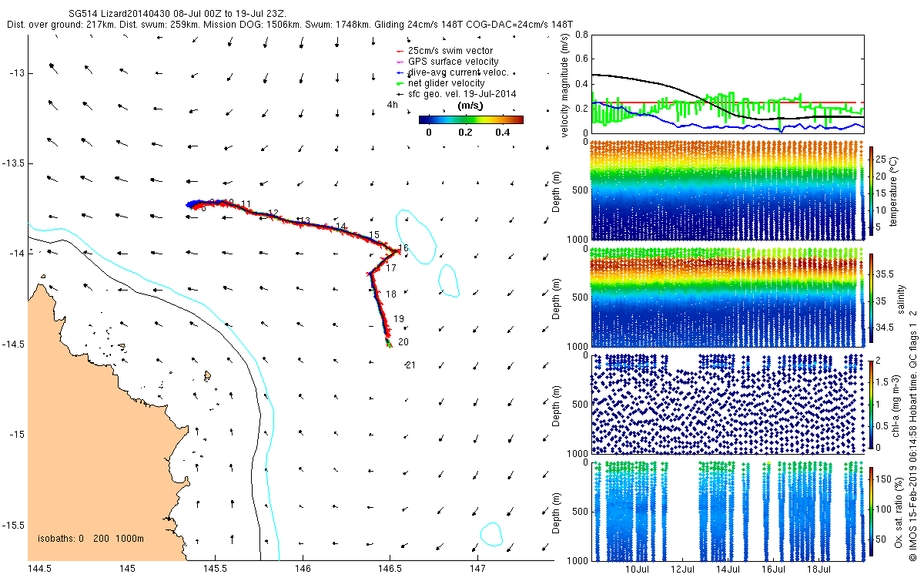Click the '12Jul' date tick label

click(684, 570)
